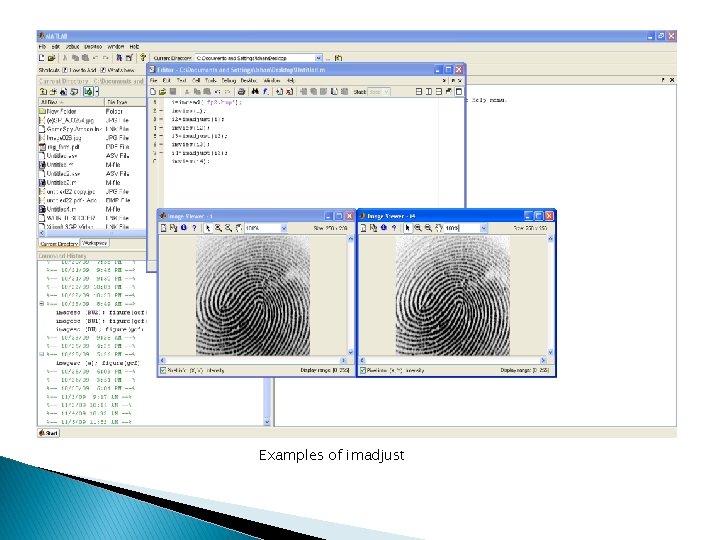Viewport: 720px width, 540px height.
Task: Select the Pan hand tool in Image Viewer I4
Action: tap(439, 228)
